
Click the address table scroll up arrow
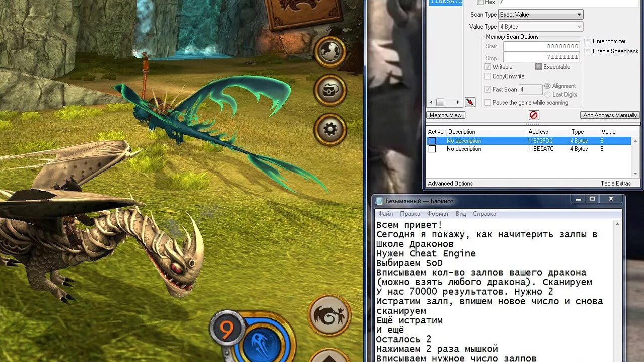635,141
